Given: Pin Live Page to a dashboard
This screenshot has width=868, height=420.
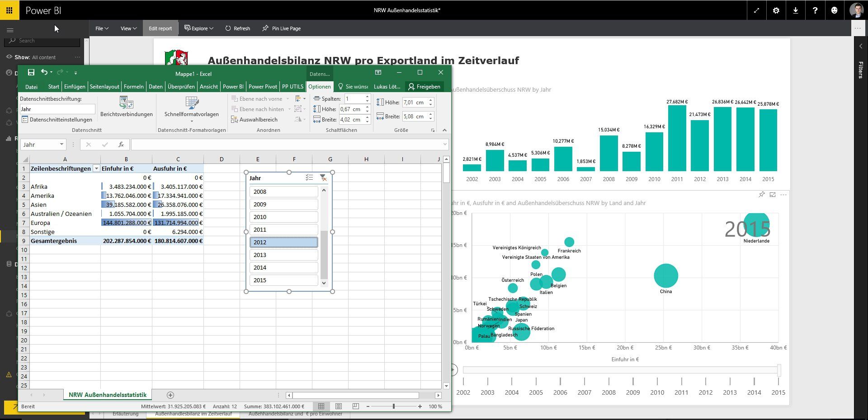Looking at the screenshot, I should (281, 28).
